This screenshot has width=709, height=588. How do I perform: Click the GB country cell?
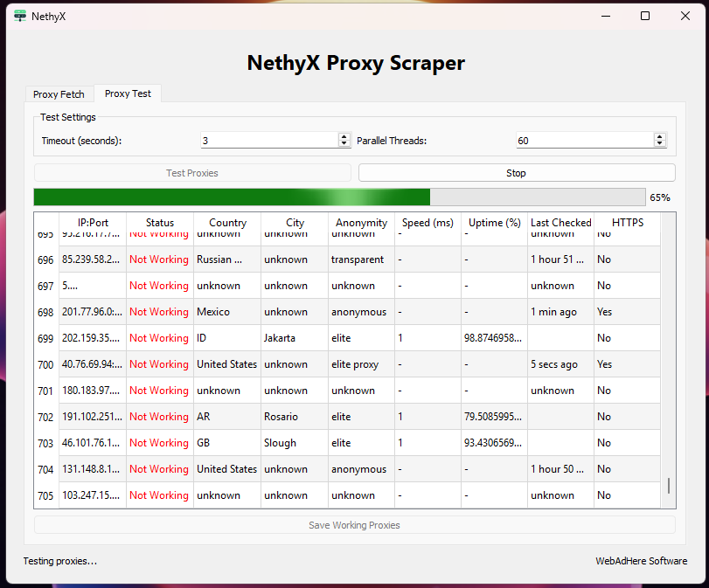[227, 443]
